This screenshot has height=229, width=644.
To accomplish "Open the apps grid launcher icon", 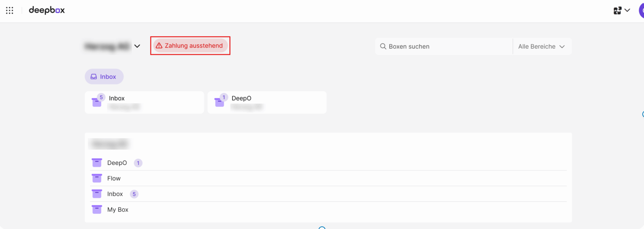I will click(x=10, y=10).
